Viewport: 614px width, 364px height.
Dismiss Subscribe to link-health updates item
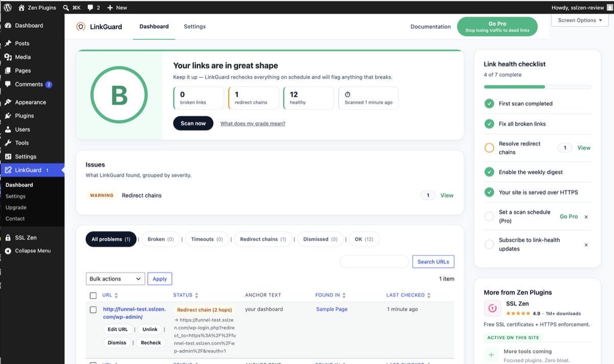pos(586,245)
